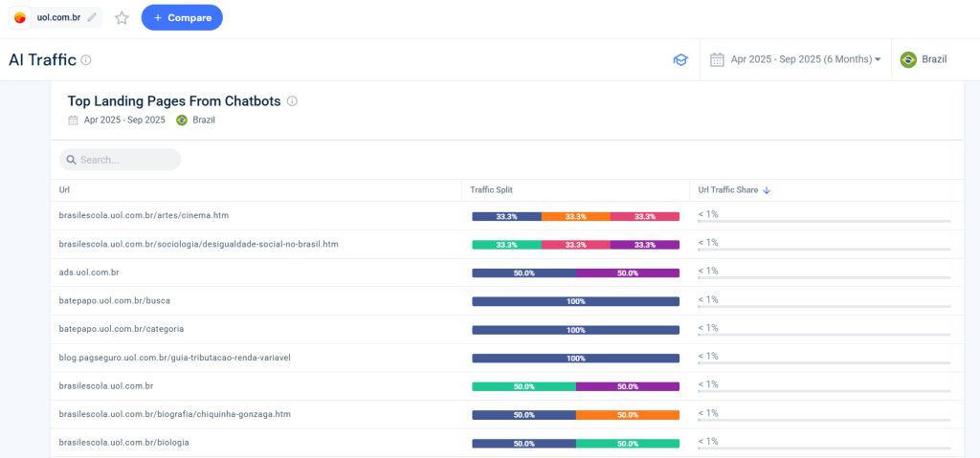Sort by Url Traffic Share column arrow

pos(767,190)
